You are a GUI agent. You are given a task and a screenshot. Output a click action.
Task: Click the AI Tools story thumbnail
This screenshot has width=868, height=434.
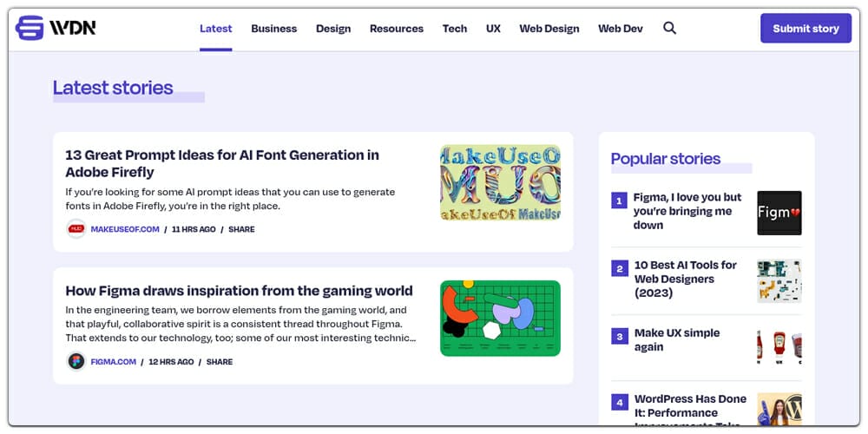tap(779, 280)
